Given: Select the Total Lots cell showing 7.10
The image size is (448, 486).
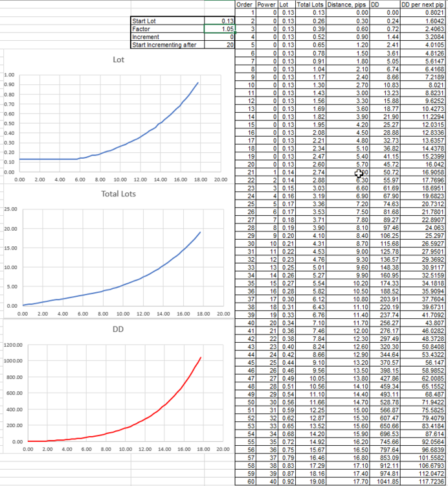Looking at the screenshot, I should [311, 323].
